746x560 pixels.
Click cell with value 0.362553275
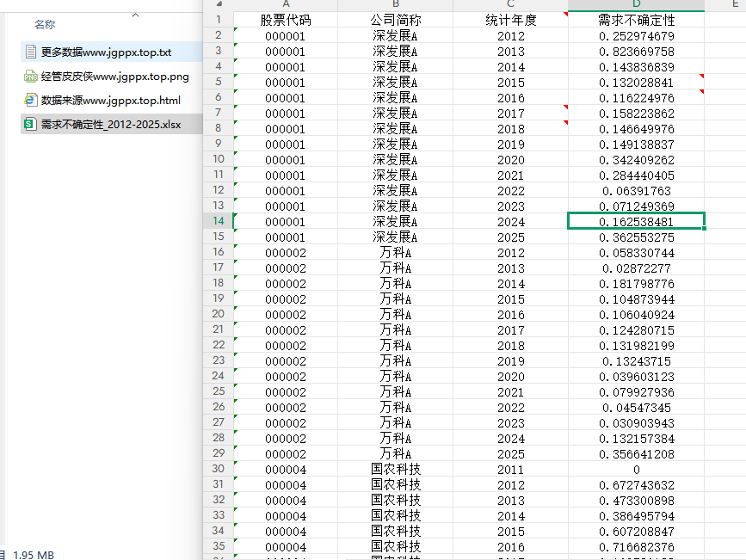tap(636, 237)
